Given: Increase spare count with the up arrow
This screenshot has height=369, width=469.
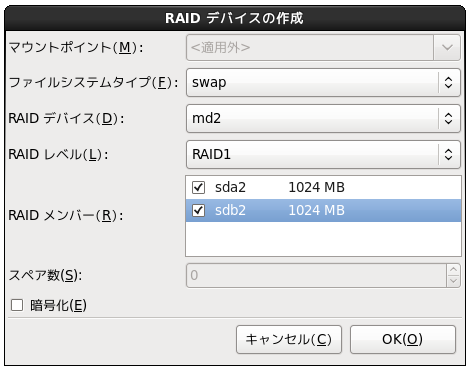Looking at the screenshot, I should [453, 269].
